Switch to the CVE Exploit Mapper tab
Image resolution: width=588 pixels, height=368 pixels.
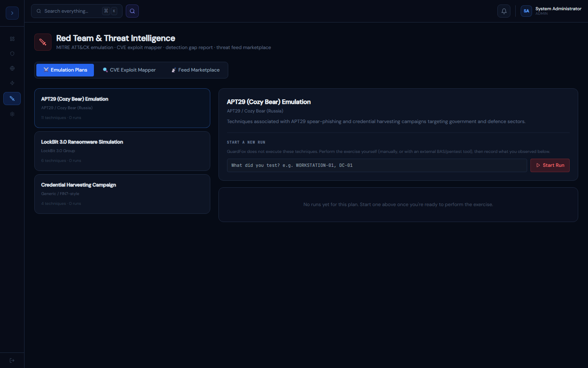pyautogui.click(x=129, y=70)
